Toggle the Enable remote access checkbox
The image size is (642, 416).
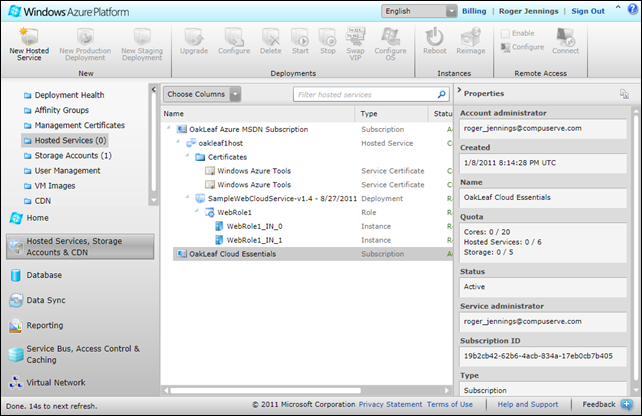504,33
